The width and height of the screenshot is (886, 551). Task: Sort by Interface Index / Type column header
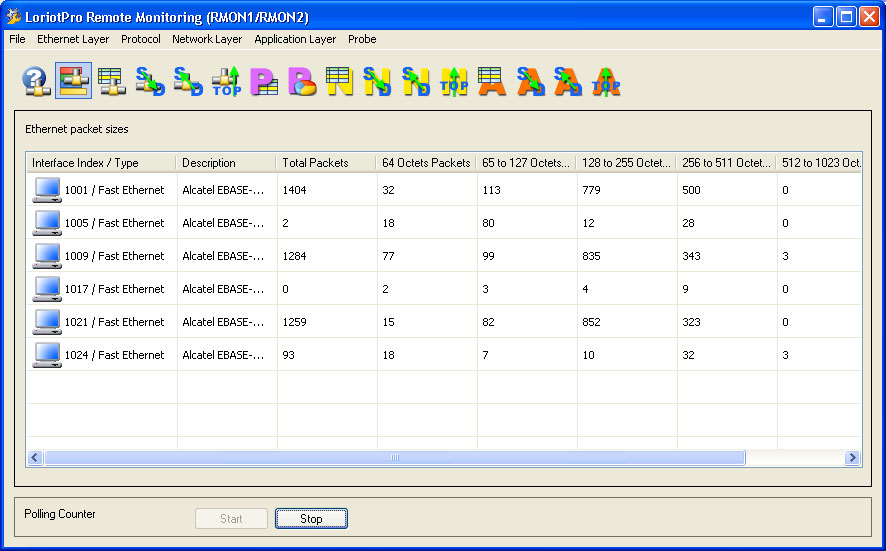click(x=101, y=163)
